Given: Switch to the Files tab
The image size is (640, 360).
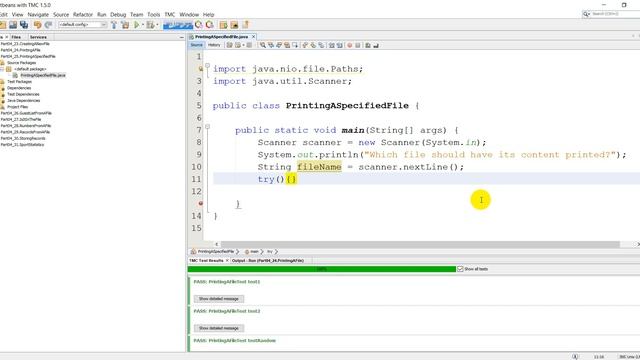Looking at the screenshot, I should coord(16,37).
